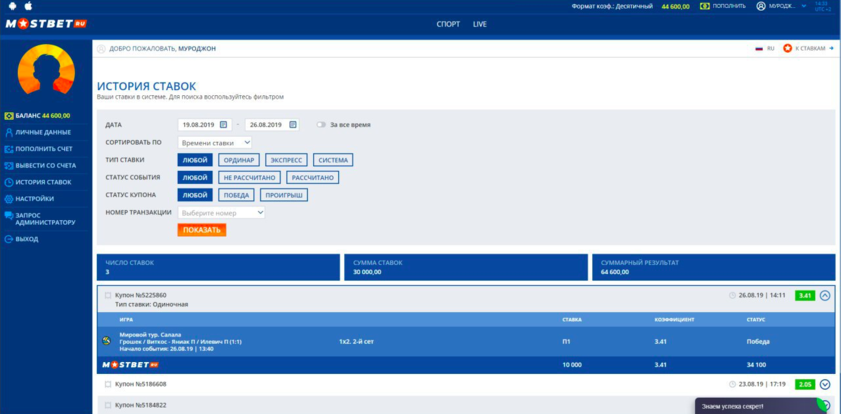Toggle the За все время switch

321,124
